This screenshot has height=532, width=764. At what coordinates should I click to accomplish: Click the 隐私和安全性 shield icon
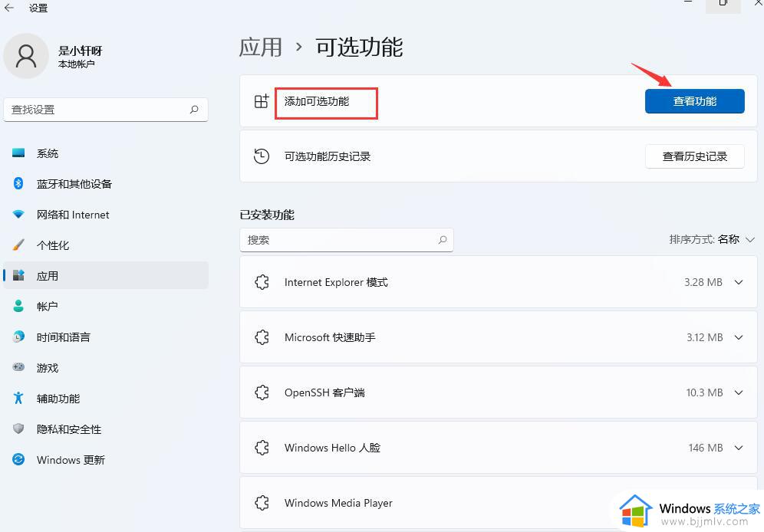18,429
